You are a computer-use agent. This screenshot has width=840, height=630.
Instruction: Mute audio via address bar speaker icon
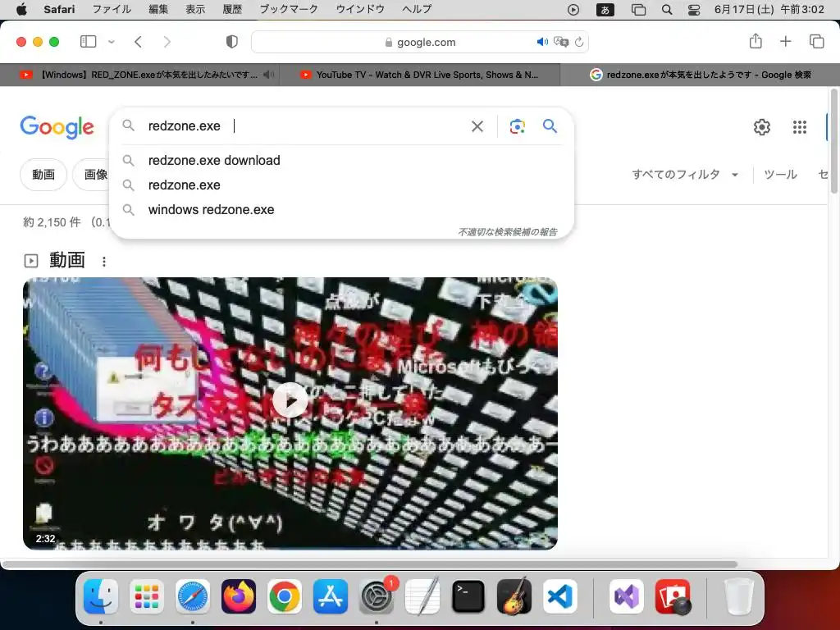(542, 42)
